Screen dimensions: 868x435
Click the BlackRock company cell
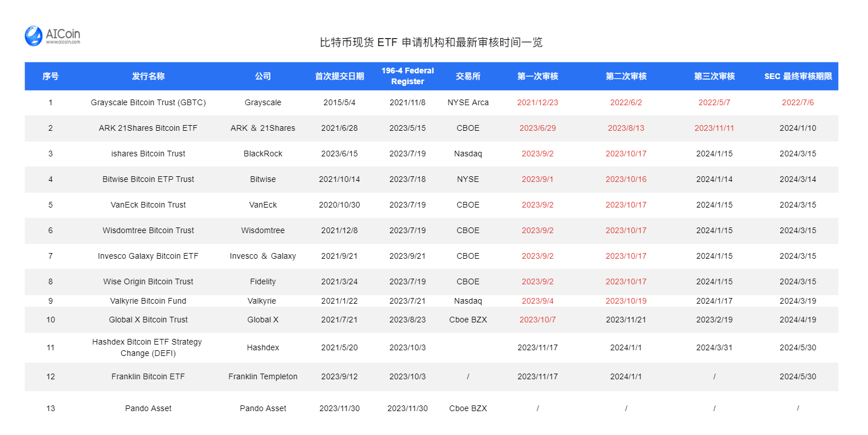(x=263, y=154)
